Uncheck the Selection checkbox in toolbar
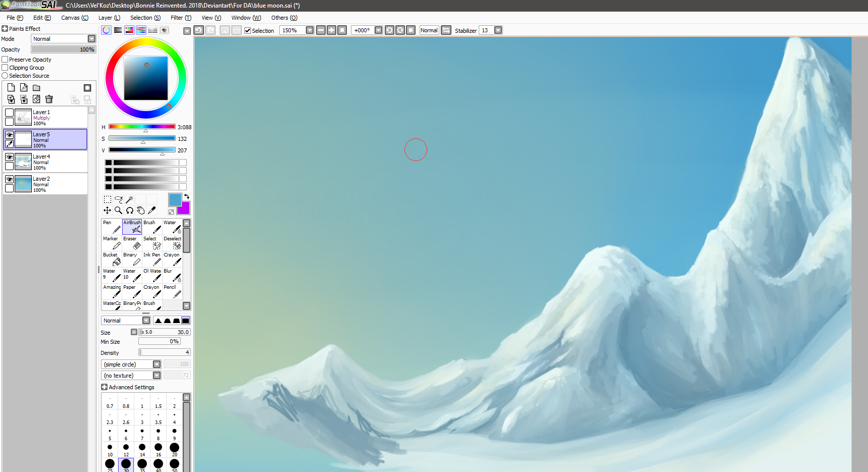Viewport: 868px width, 472px height. [247, 31]
